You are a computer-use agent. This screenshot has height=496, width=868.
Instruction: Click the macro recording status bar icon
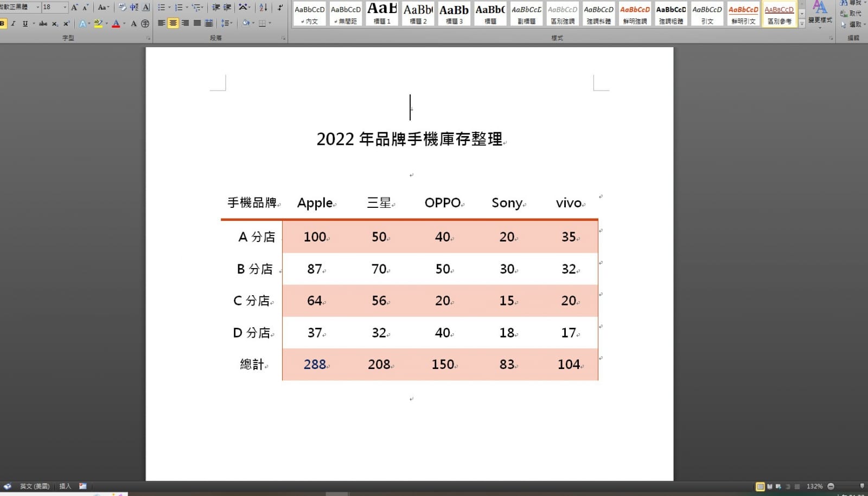coord(83,486)
